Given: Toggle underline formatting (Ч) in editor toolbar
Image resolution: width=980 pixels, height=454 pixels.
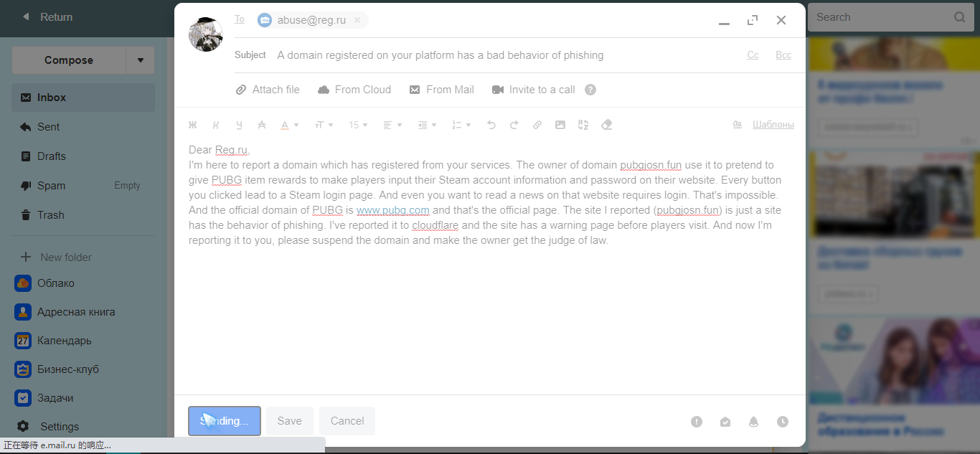Looking at the screenshot, I should tap(239, 125).
